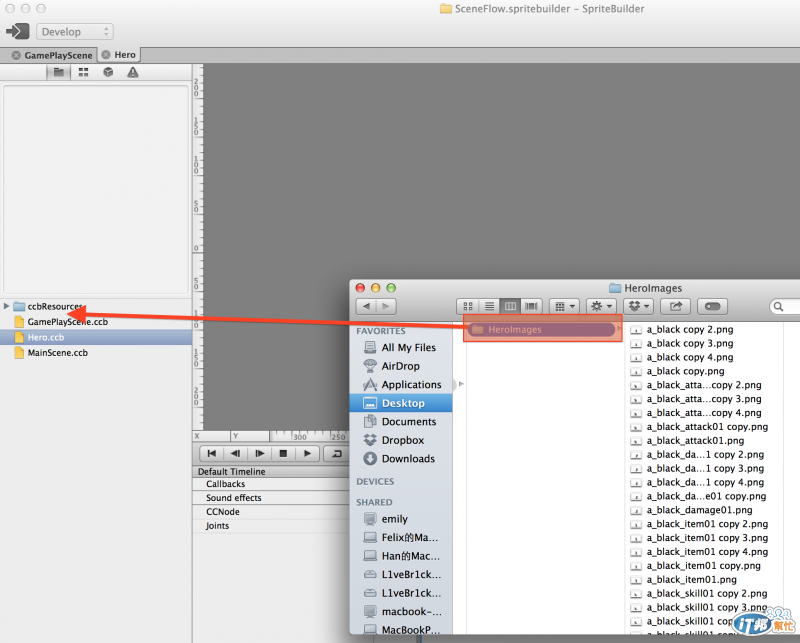The width and height of the screenshot is (800, 643).
Task: Open All My Files in Finder sidebar
Action: [x=401, y=348]
